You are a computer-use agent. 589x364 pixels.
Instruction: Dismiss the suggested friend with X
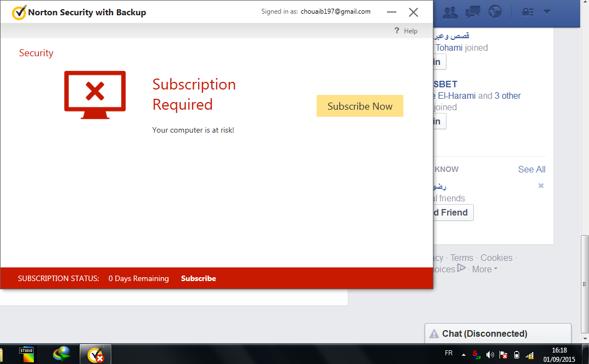[541, 186]
